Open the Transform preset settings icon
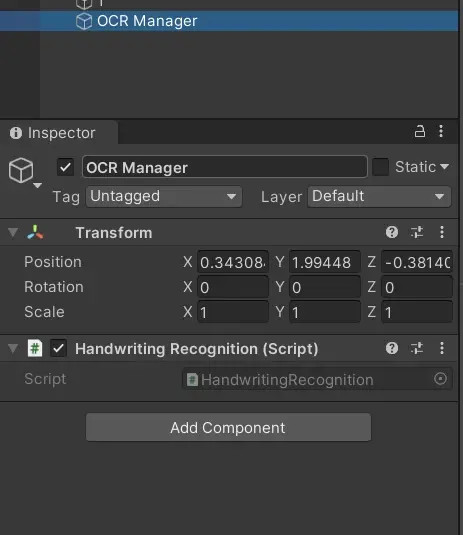 pos(417,232)
